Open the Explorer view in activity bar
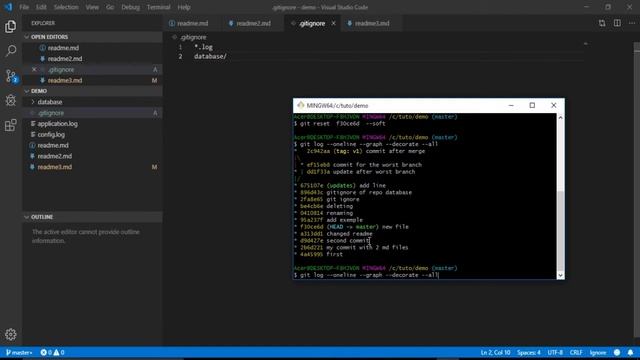Viewport: 640px width, 360px height. [x=11, y=27]
